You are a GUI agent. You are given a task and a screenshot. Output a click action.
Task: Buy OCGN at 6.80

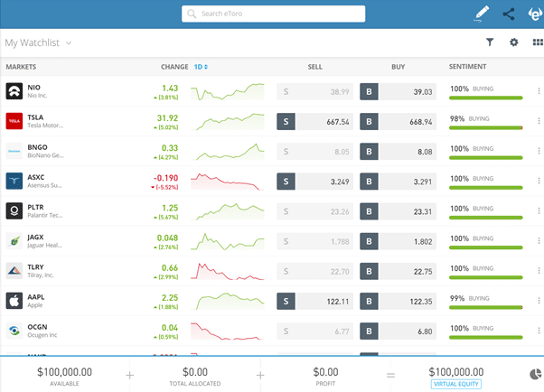398,331
